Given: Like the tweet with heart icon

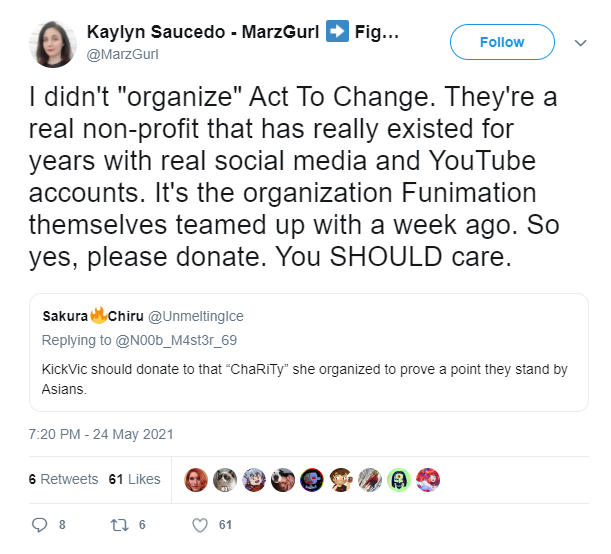Looking at the screenshot, I should click(x=200, y=525).
